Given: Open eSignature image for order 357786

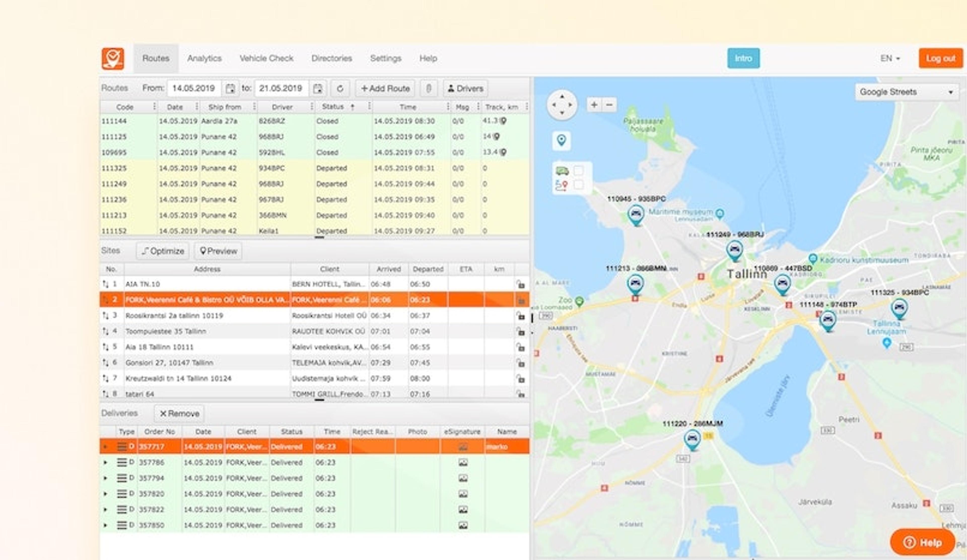Looking at the screenshot, I should tap(463, 463).
